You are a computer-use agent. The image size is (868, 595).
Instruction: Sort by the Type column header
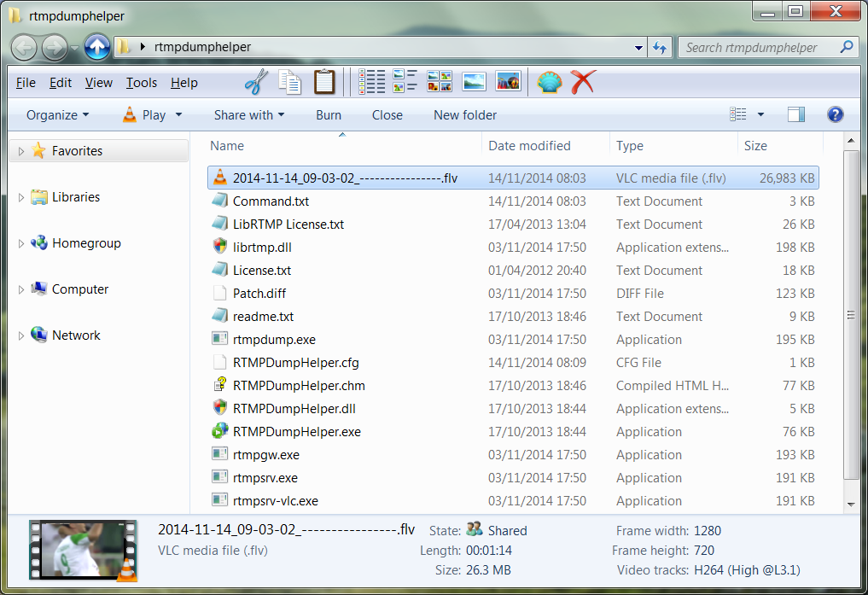click(673, 146)
